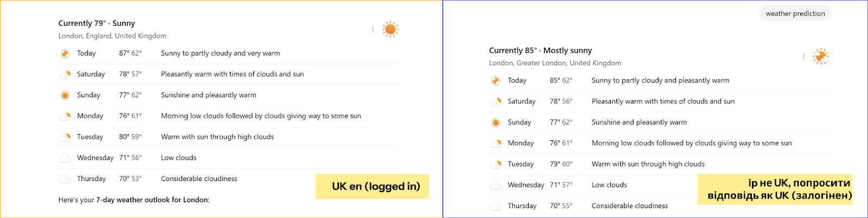Click the 'Currently 85° · Mostly sunny' heading
The height and width of the screenshot is (218, 868).
click(540, 51)
